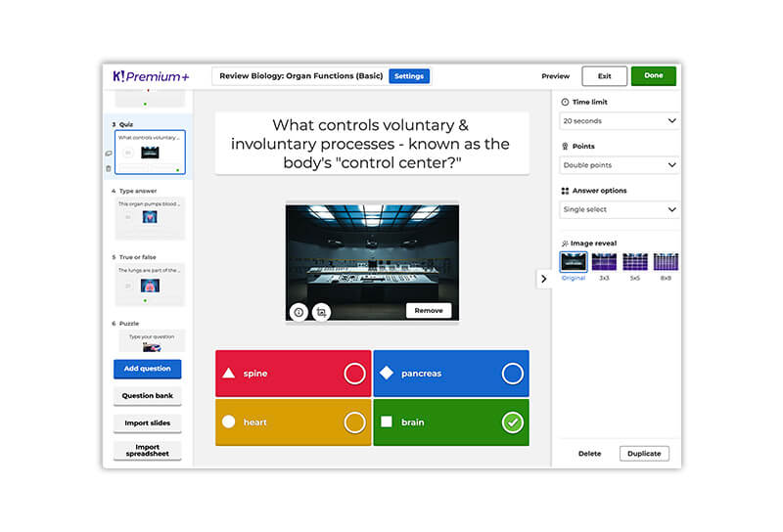Click the trash icon beside slide 3
783x532 pixels.
coord(109,168)
